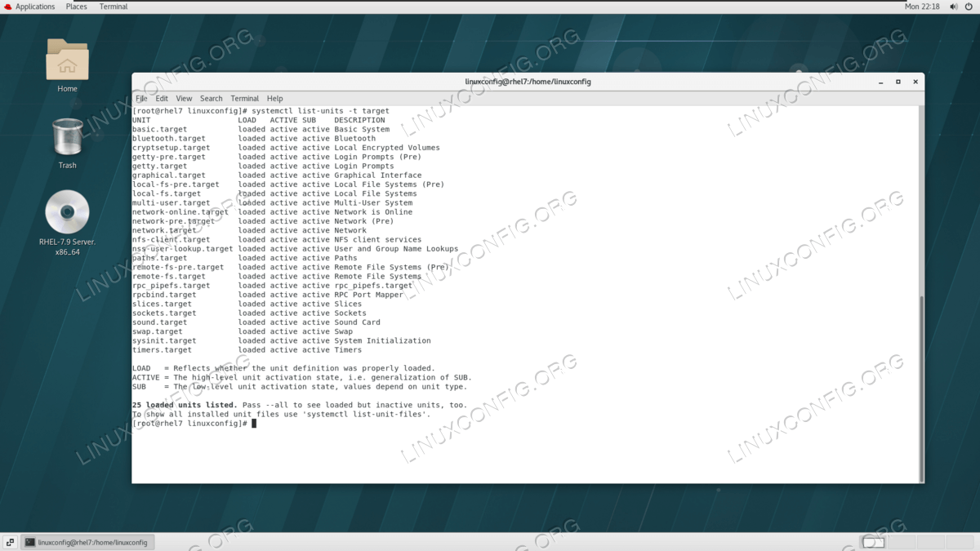Click '25 loaded units listed.' text
Viewport: 980px width, 551px height.
185,406
